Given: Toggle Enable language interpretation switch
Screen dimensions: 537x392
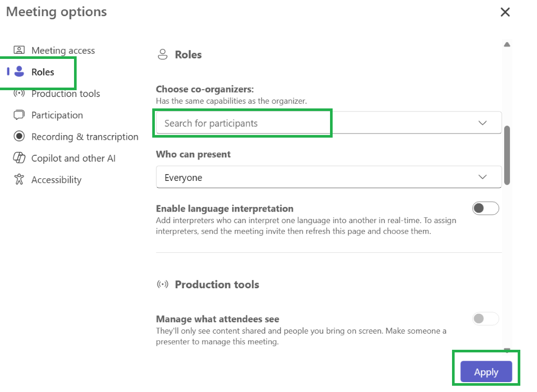Looking at the screenshot, I should (485, 208).
